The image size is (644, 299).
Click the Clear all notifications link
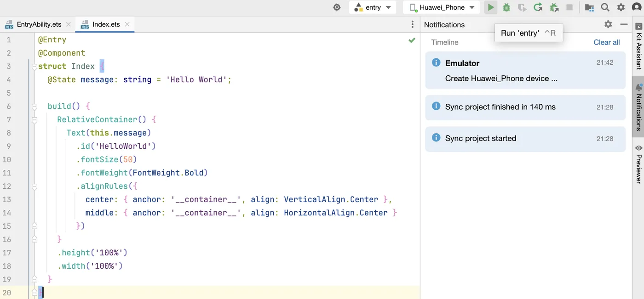(606, 42)
